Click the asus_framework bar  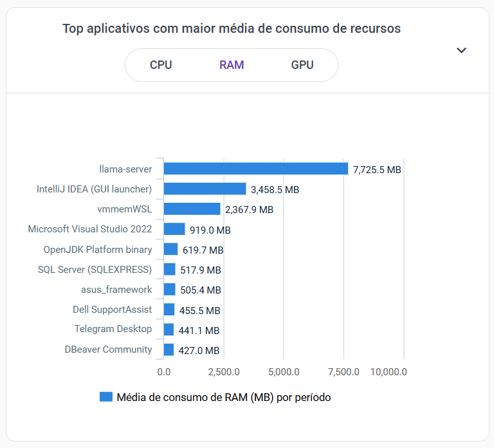170,289
